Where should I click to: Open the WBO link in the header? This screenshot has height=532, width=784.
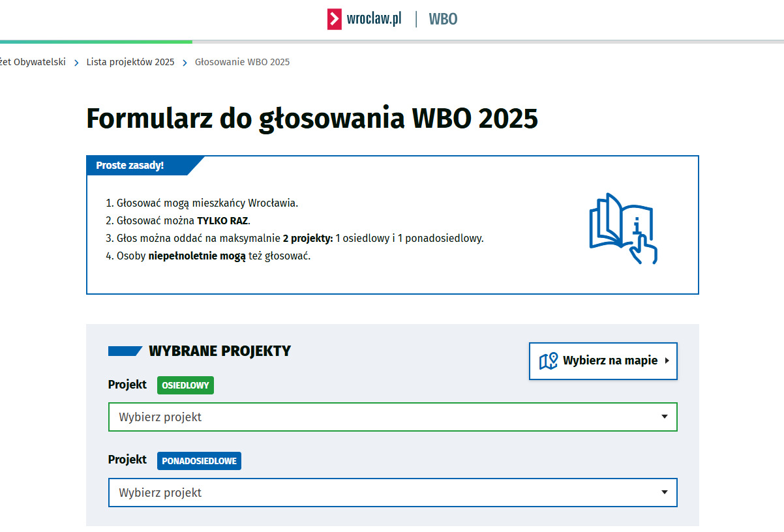(443, 20)
